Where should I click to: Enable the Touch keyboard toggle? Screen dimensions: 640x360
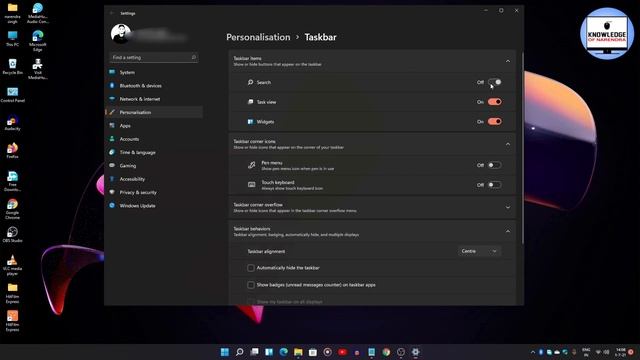(x=495, y=184)
